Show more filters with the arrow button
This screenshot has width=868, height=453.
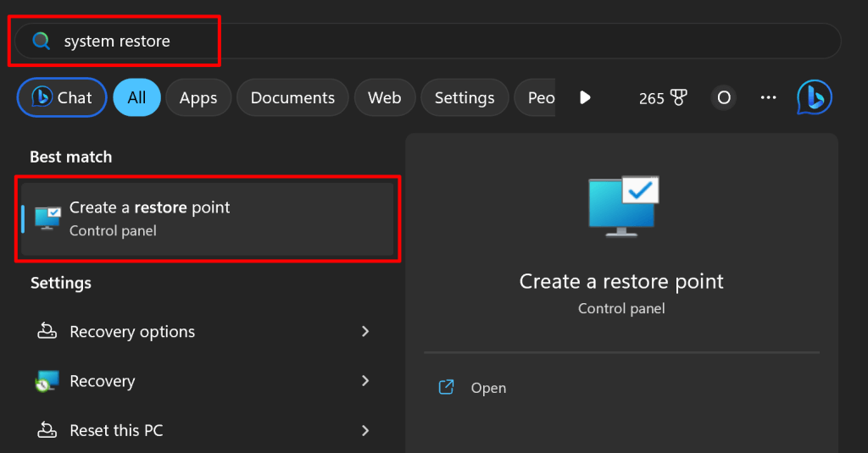(585, 97)
